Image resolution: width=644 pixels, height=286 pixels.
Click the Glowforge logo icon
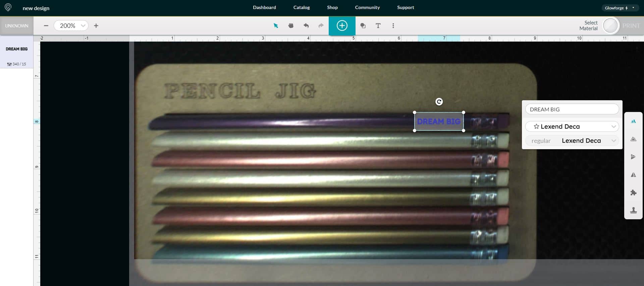(x=8, y=7)
